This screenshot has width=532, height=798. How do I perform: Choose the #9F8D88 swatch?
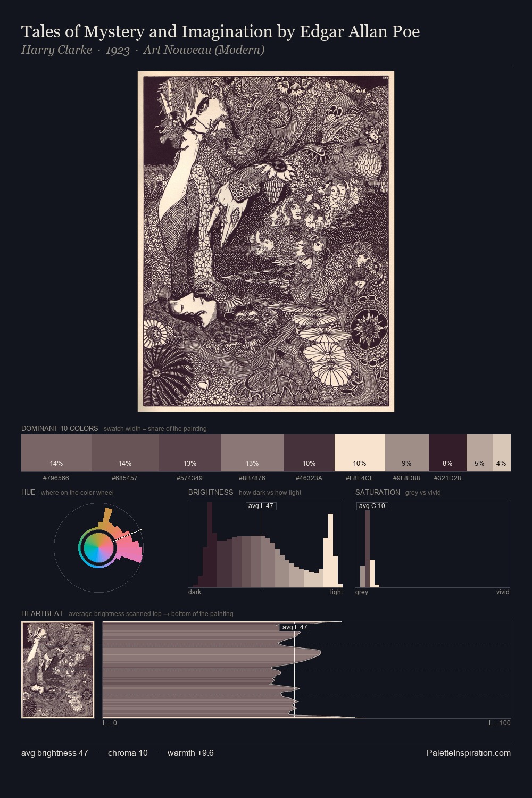[407, 453]
